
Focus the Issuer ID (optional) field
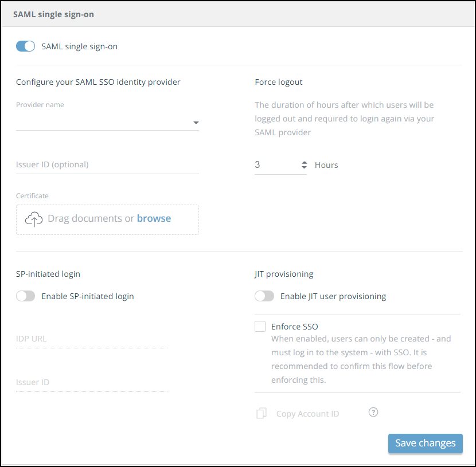point(107,165)
